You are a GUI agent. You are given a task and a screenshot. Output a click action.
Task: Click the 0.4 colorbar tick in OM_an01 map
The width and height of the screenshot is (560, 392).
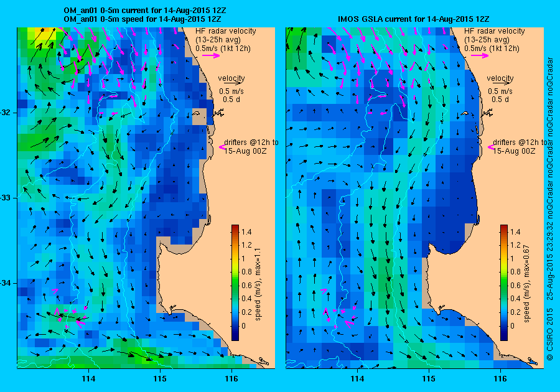point(246,299)
